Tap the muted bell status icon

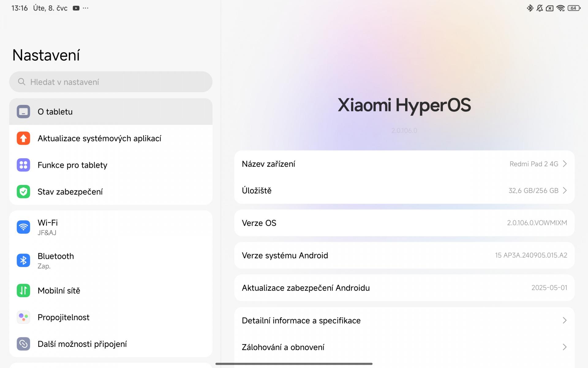[540, 8]
